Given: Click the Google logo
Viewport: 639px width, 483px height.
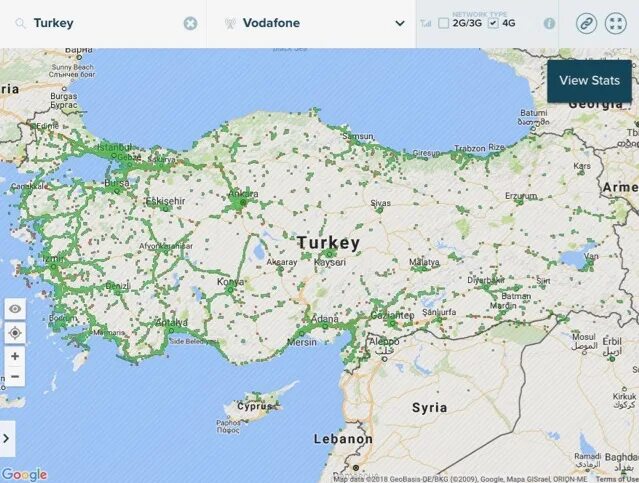Looking at the screenshot, I should pyautogui.click(x=24, y=475).
